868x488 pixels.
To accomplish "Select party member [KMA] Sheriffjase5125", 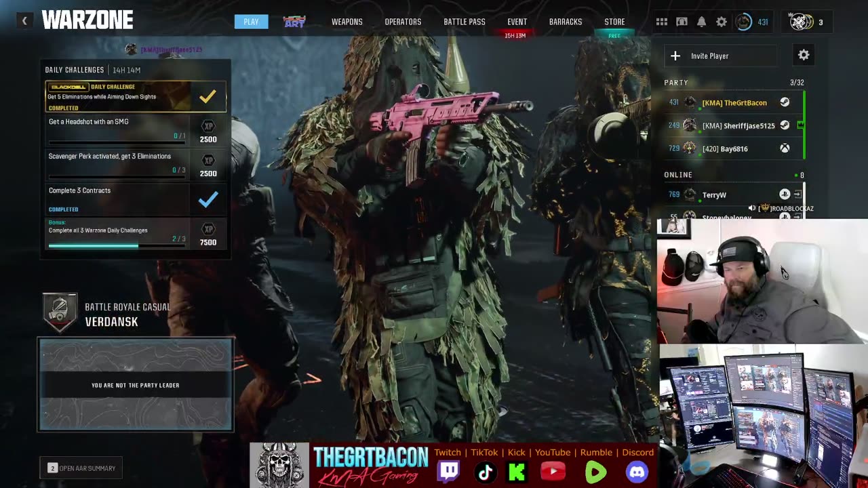I will click(x=732, y=125).
